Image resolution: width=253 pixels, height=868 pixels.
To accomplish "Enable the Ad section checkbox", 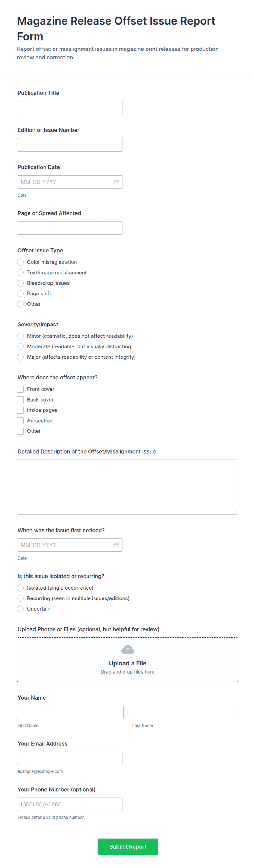I will pos(20,421).
